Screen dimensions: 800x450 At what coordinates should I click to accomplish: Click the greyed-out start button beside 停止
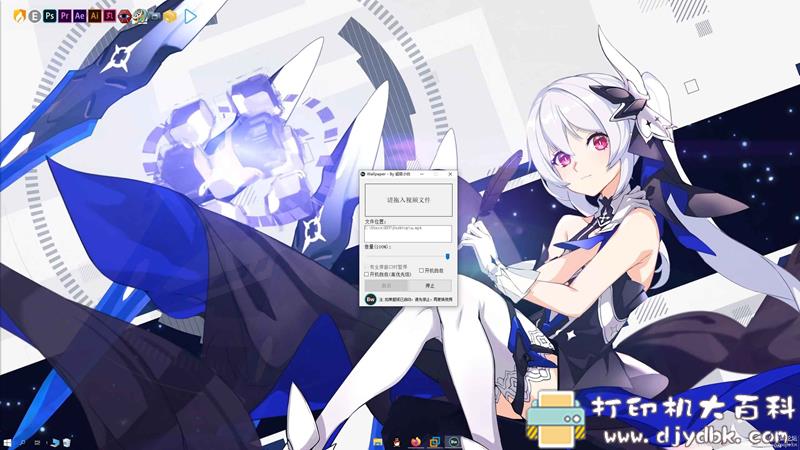coord(386,286)
